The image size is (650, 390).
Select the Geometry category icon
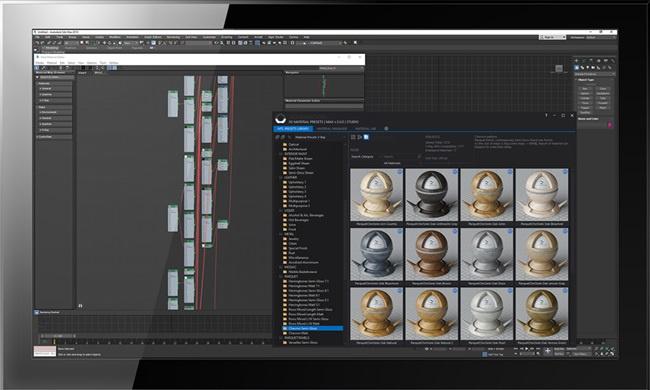point(577,68)
